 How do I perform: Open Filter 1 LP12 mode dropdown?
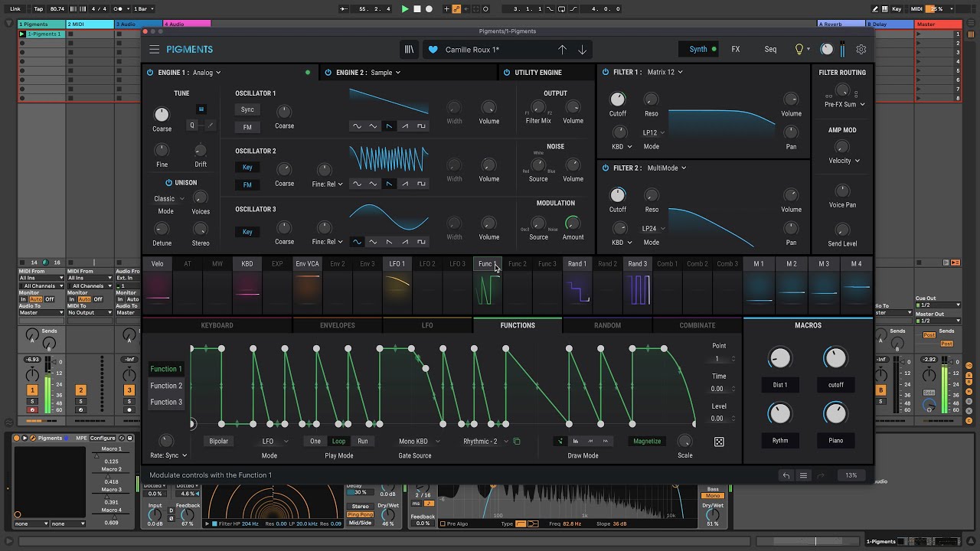(653, 132)
